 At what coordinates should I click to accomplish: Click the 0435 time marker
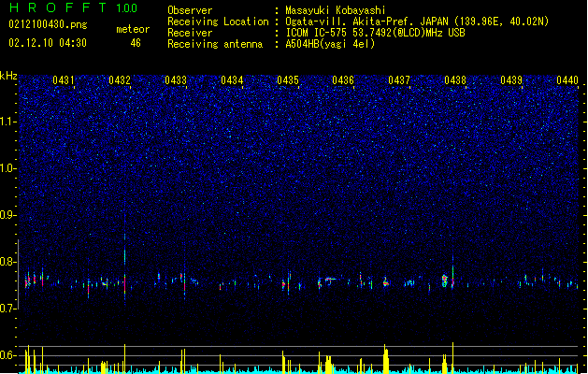(287, 80)
